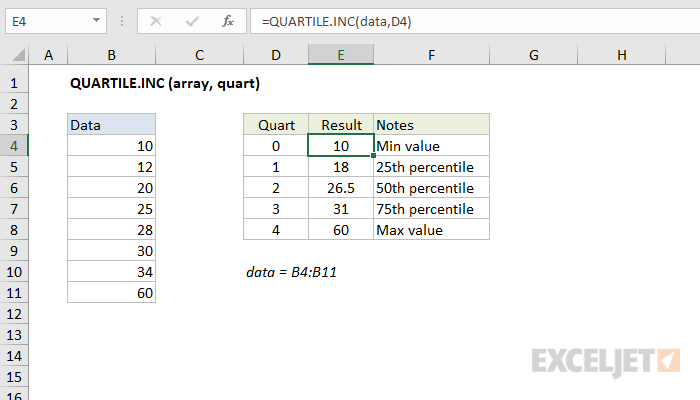Select column B header
The width and height of the screenshot is (700, 400).
(x=112, y=55)
